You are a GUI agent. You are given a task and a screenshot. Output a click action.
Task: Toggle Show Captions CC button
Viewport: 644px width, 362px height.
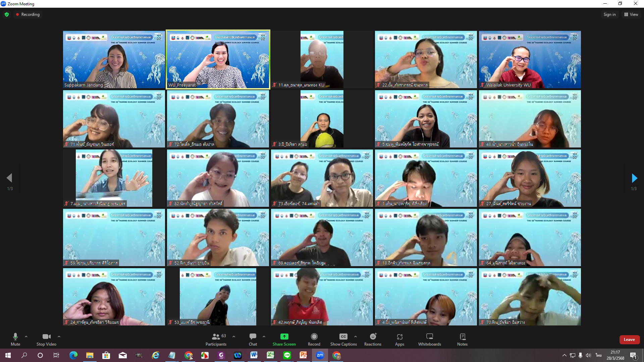coord(343,337)
